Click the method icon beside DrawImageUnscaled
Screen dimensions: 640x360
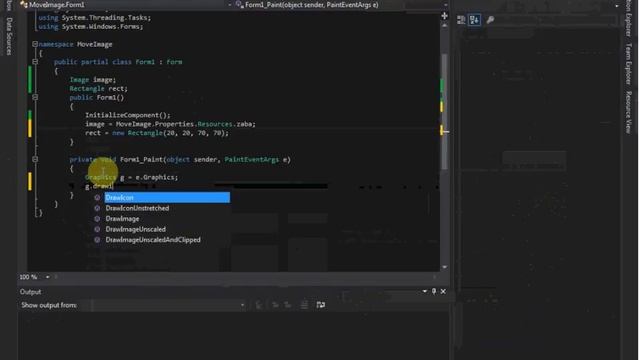click(97, 229)
